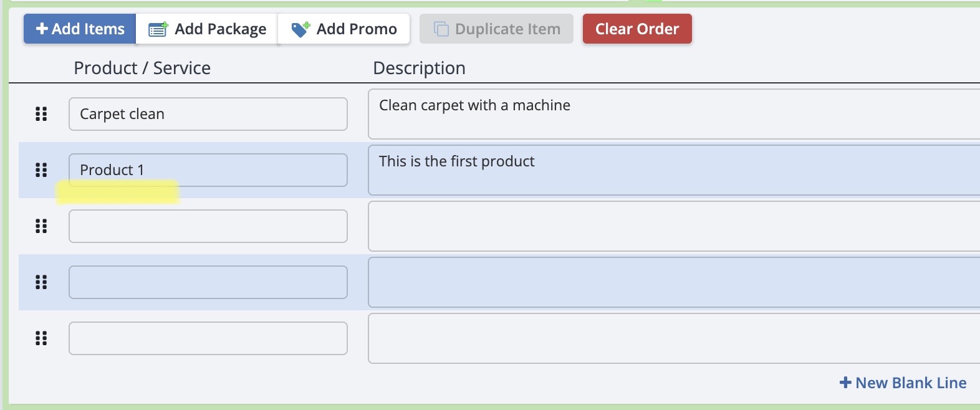The height and width of the screenshot is (410, 980).
Task: Focus the fourth row's empty product field
Action: tap(208, 282)
